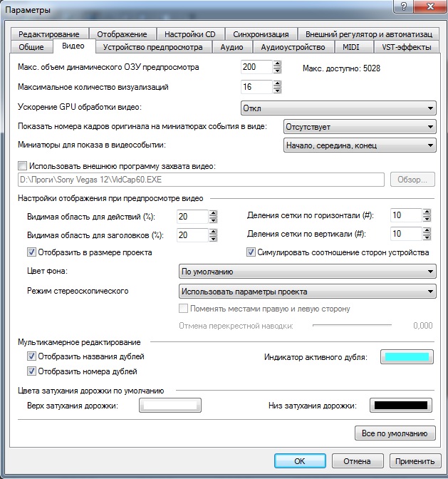Toggle 'Отобразить в размере проекта' checkbox
Viewport: 448px width, 479px height.
(31, 252)
